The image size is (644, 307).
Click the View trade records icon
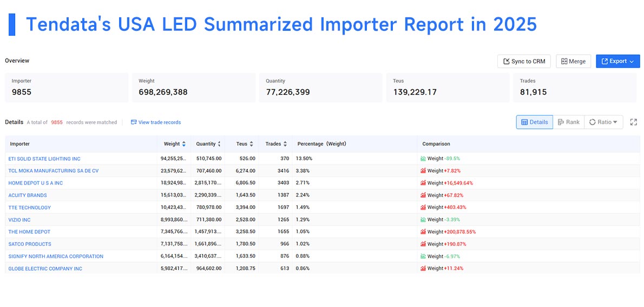[x=134, y=122]
